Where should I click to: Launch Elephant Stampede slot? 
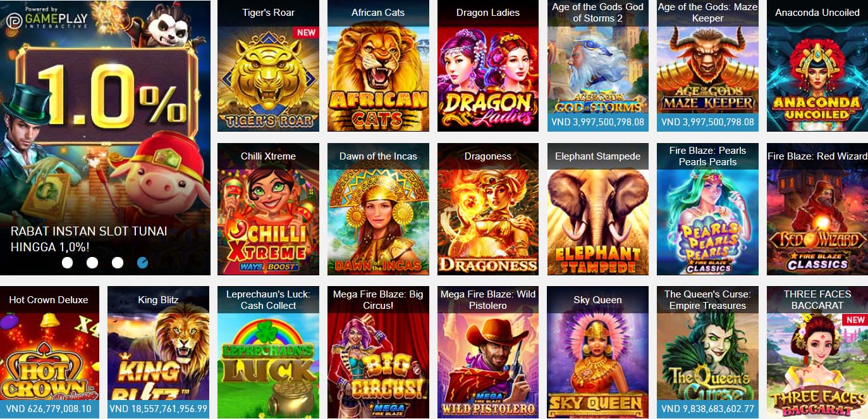(x=598, y=209)
